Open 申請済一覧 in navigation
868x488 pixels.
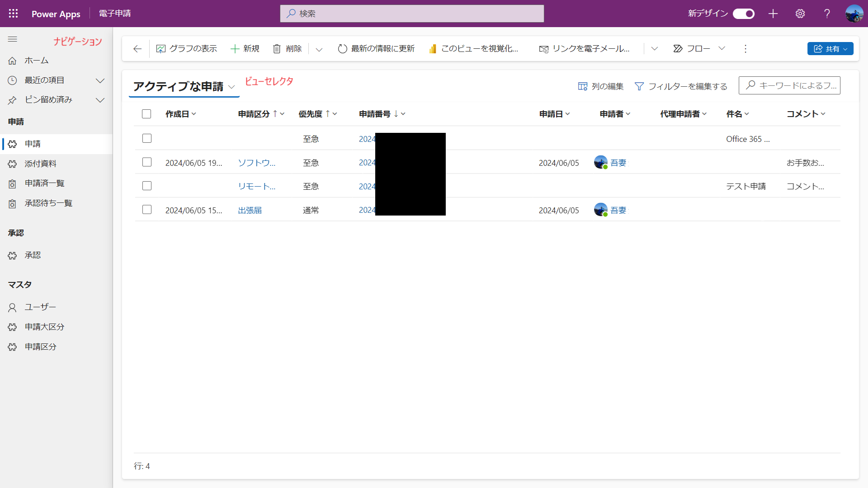(x=56, y=183)
